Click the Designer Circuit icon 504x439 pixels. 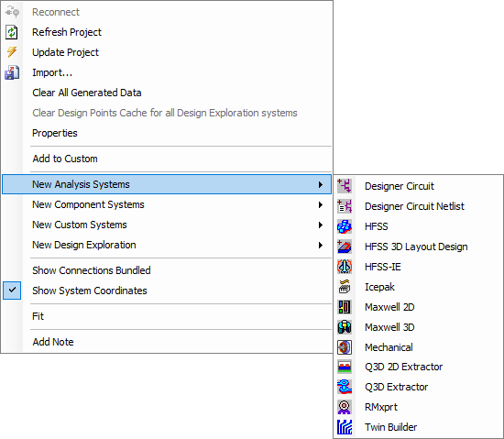click(345, 186)
